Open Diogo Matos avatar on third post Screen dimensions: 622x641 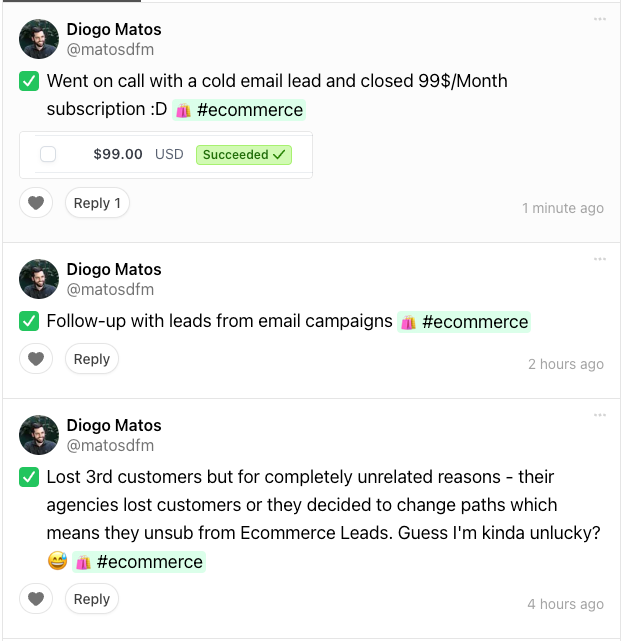point(39,435)
